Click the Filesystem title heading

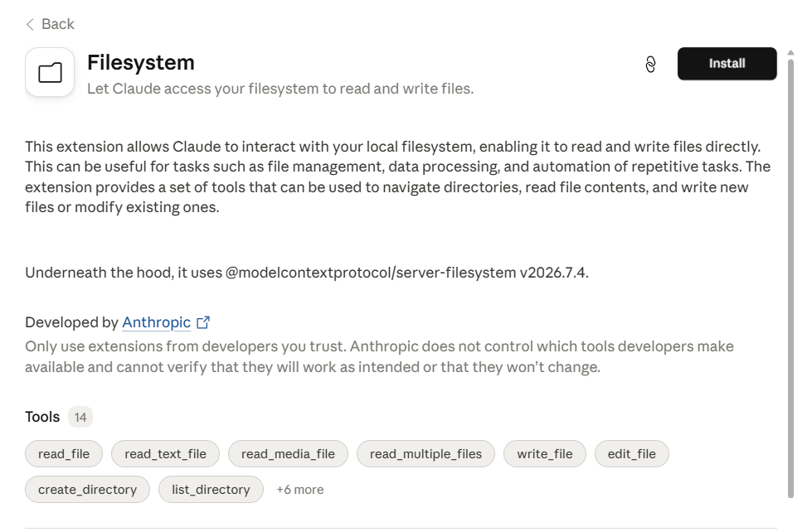point(141,62)
